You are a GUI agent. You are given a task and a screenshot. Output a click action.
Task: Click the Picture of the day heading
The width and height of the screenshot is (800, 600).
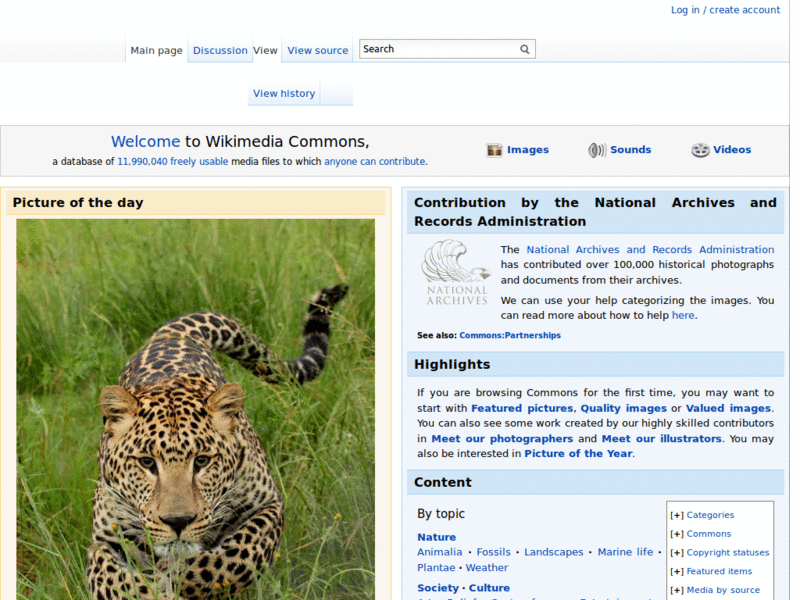pos(78,203)
